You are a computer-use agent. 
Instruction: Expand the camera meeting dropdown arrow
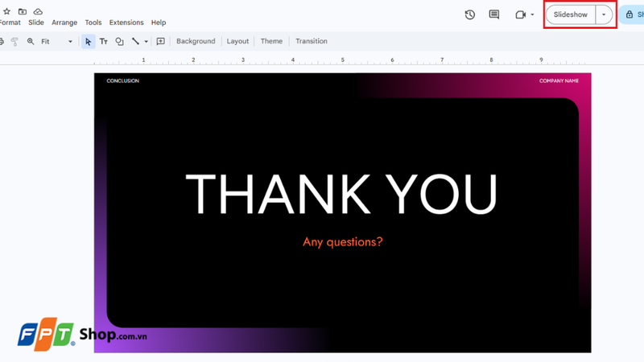pyautogui.click(x=532, y=14)
